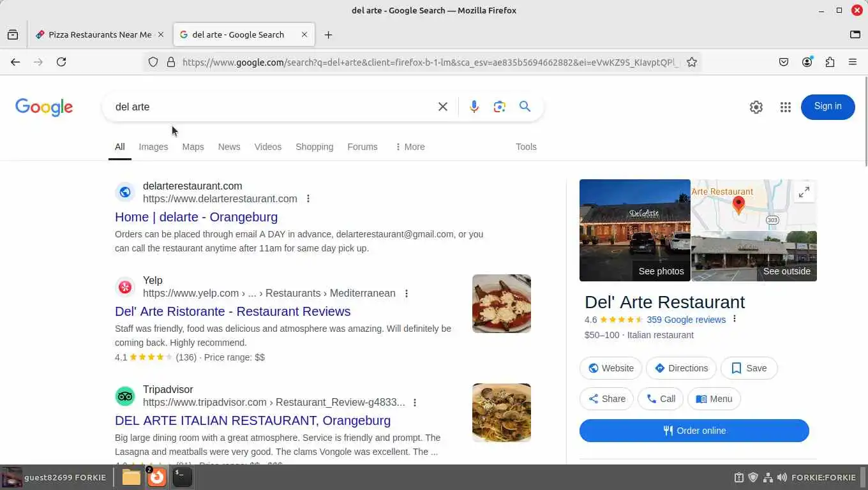Switch to Videos results tab
The height and width of the screenshot is (490, 868).
click(x=268, y=147)
